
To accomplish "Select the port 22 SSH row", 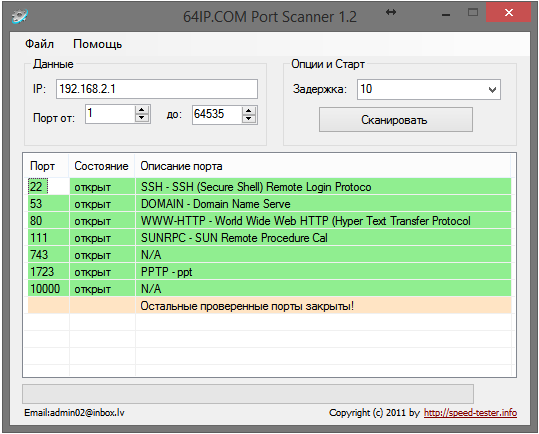I will [270, 187].
